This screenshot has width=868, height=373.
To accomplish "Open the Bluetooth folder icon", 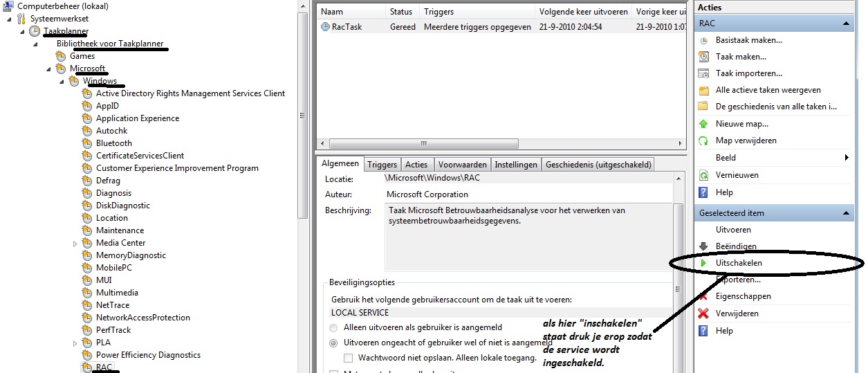I will click(87, 143).
